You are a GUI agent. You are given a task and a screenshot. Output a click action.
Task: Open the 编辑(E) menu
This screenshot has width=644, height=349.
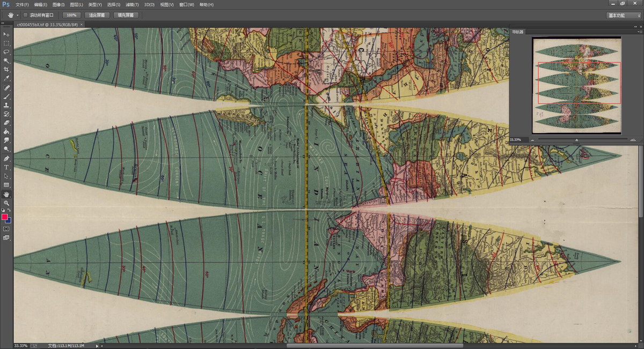coord(41,5)
